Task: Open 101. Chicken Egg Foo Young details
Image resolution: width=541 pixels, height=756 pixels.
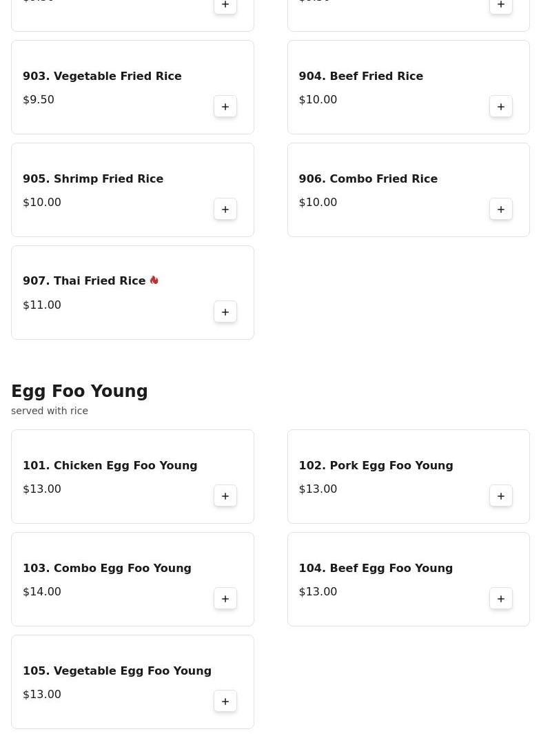Action: pos(110,466)
